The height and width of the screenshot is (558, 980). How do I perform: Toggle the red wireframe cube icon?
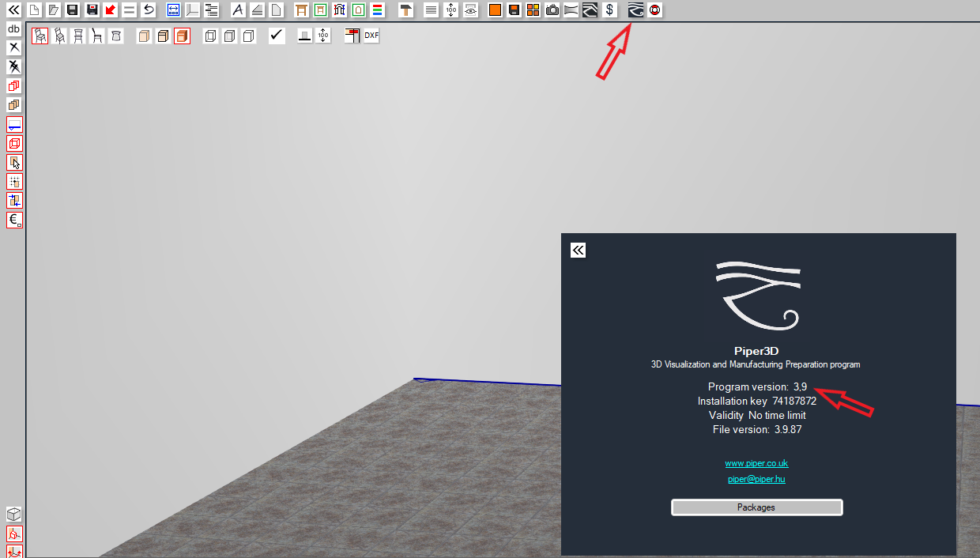pos(14,144)
